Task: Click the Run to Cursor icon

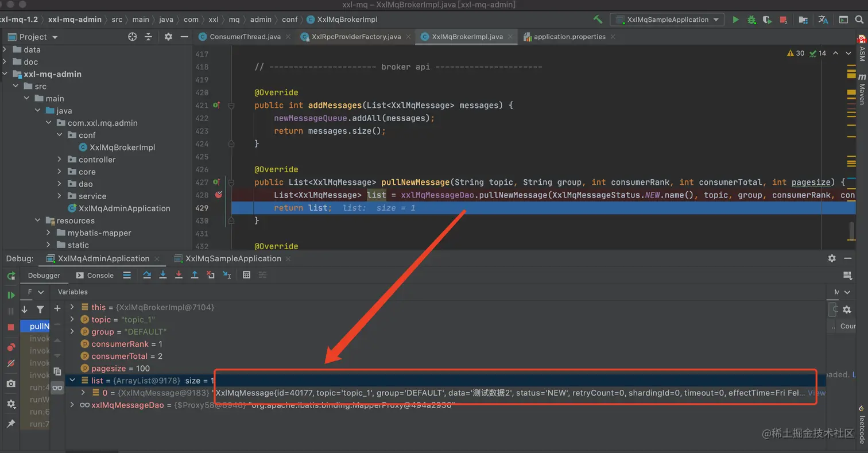Action: coord(227,275)
